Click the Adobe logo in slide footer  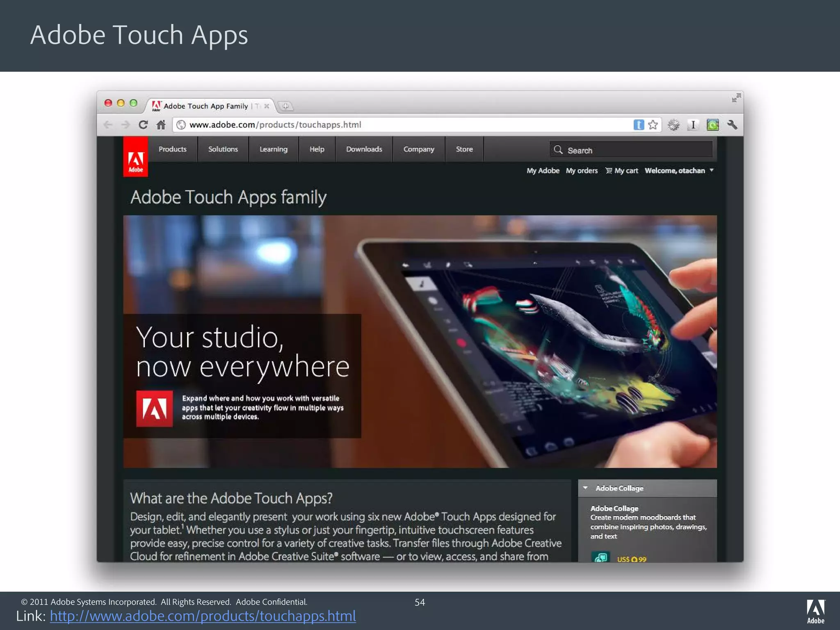[815, 612]
